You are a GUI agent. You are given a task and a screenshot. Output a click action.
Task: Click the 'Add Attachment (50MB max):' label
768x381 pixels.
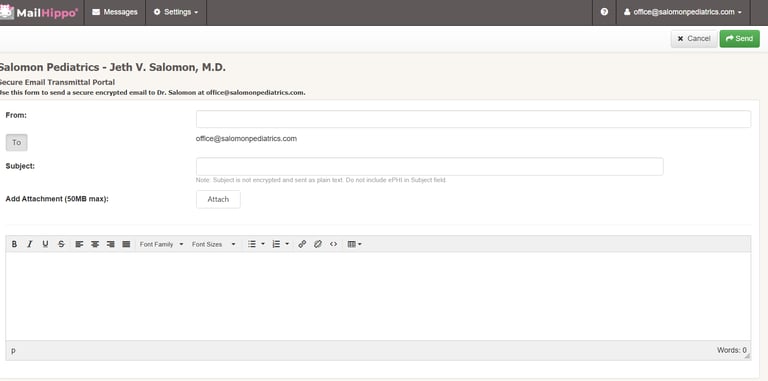57,199
